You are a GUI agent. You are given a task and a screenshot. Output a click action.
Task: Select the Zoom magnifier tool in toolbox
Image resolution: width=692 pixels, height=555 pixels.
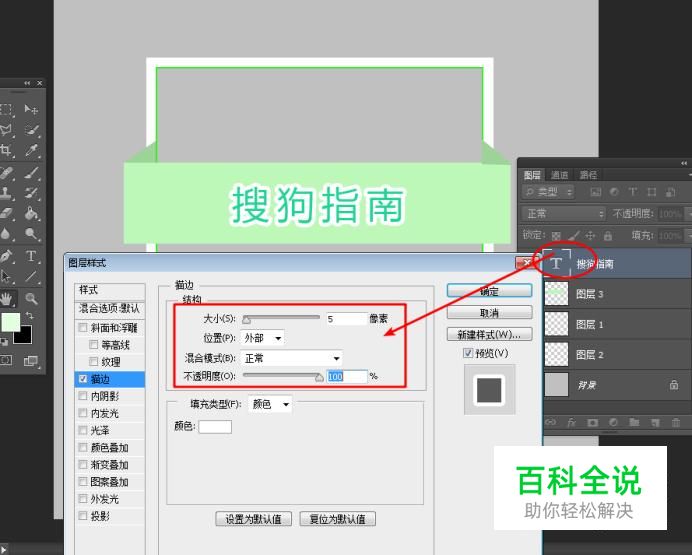point(31,299)
